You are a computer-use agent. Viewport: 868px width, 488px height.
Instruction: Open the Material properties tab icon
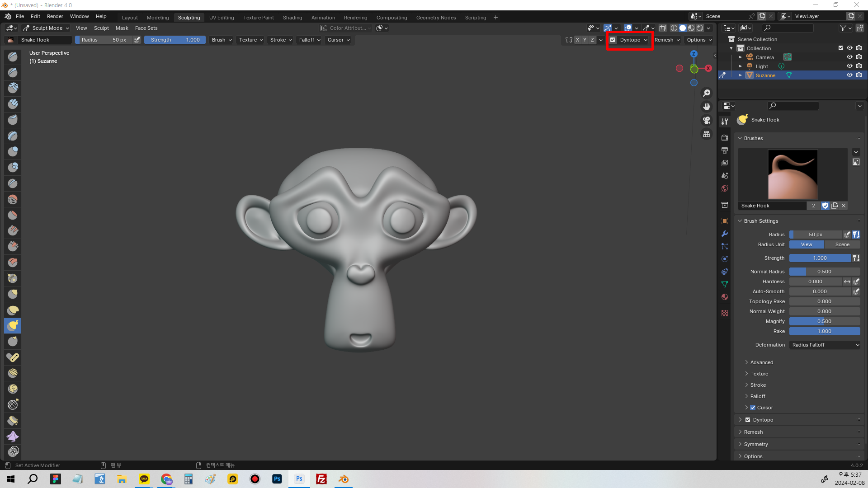pos(725,297)
